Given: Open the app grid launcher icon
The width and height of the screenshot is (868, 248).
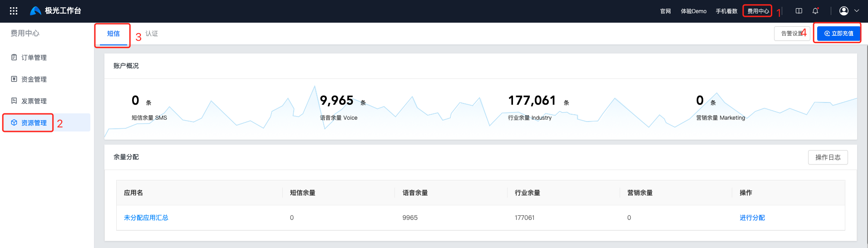Looking at the screenshot, I should [14, 11].
